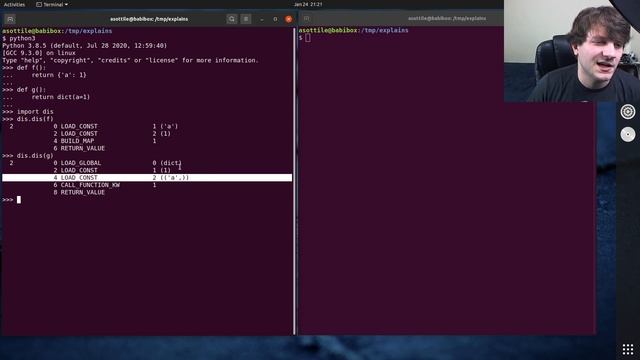Open the Activities overview
Image resolution: width=640 pixels, height=360 pixels.
point(14,4)
